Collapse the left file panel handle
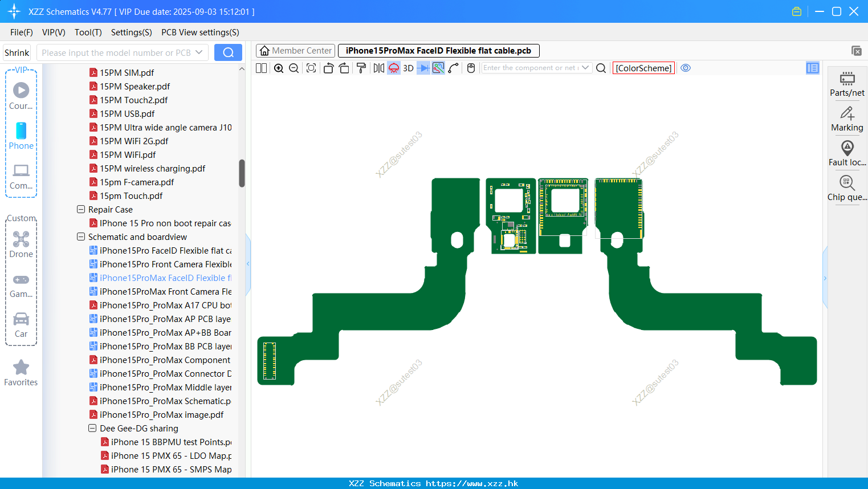 click(x=248, y=264)
